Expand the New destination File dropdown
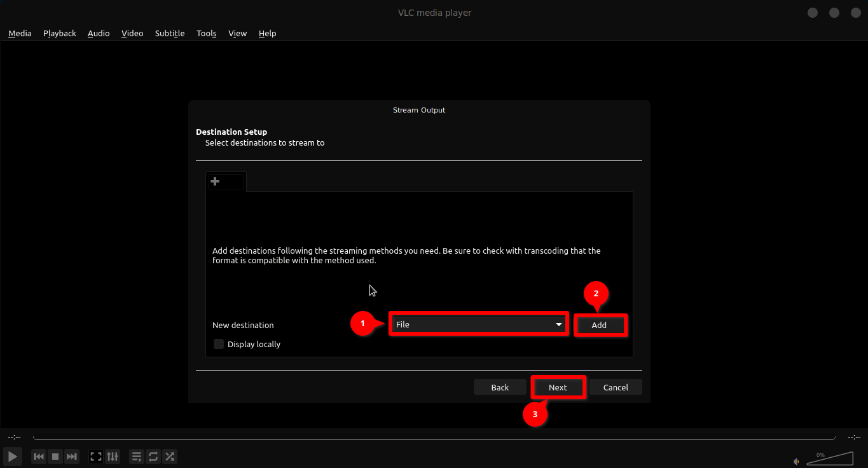 pyautogui.click(x=478, y=324)
